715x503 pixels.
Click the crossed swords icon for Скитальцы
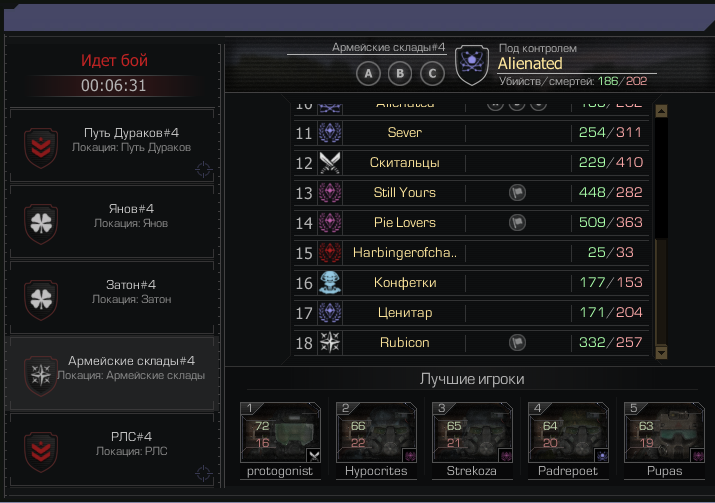[x=330, y=163]
